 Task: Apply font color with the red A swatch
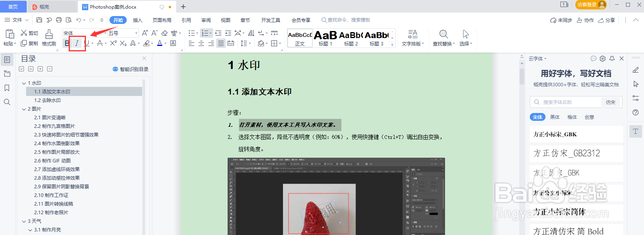[x=160, y=43]
